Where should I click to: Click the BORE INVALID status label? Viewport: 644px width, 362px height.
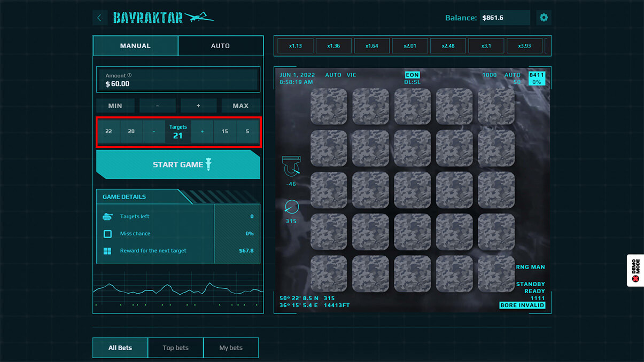click(x=522, y=305)
